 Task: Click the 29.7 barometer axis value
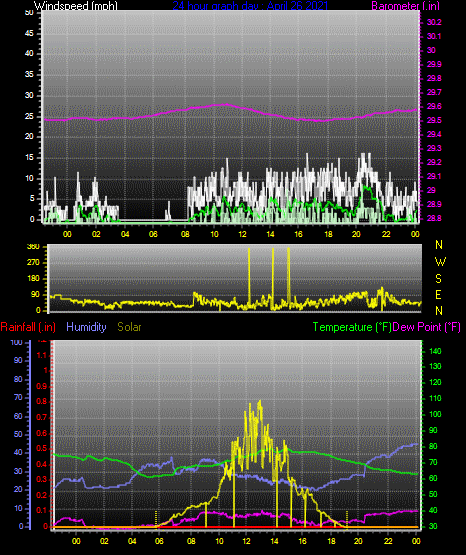[x=434, y=92]
